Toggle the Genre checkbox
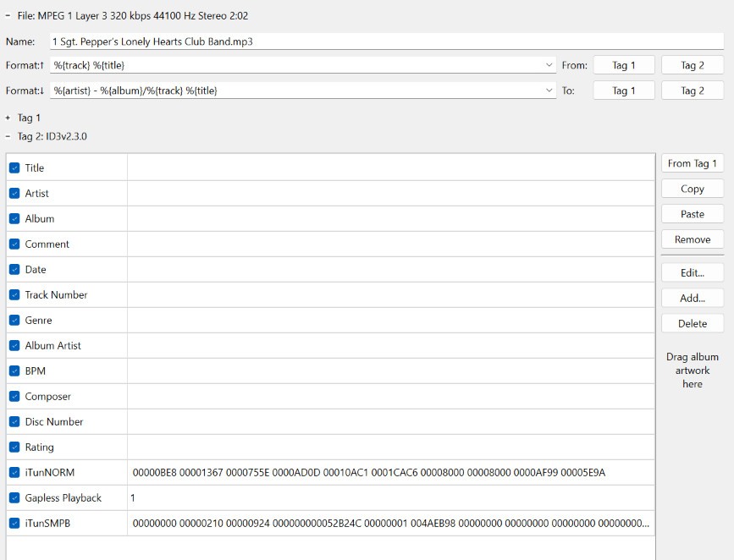 pos(15,321)
